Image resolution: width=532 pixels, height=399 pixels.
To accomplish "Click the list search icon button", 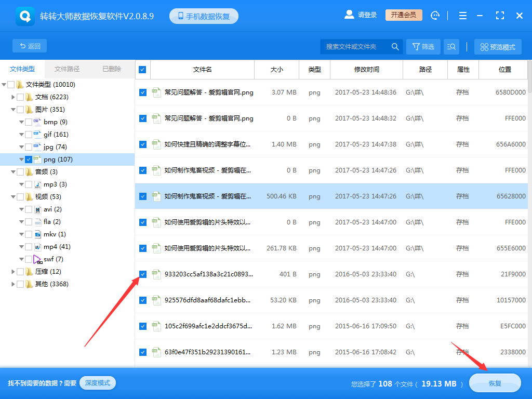I will pyautogui.click(x=451, y=47).
